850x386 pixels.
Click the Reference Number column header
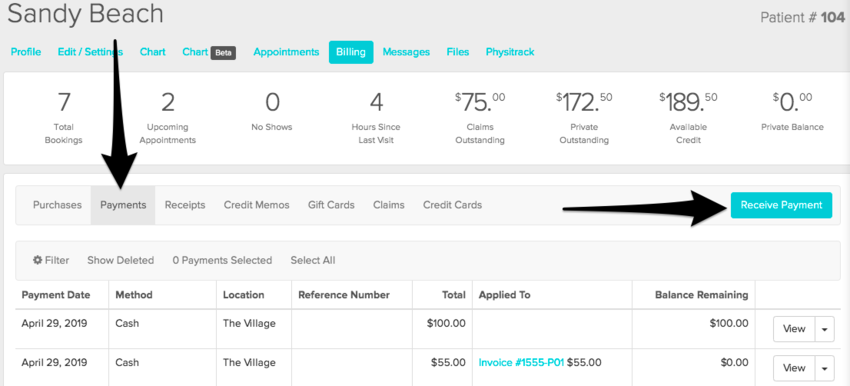[x=344, y=295]
